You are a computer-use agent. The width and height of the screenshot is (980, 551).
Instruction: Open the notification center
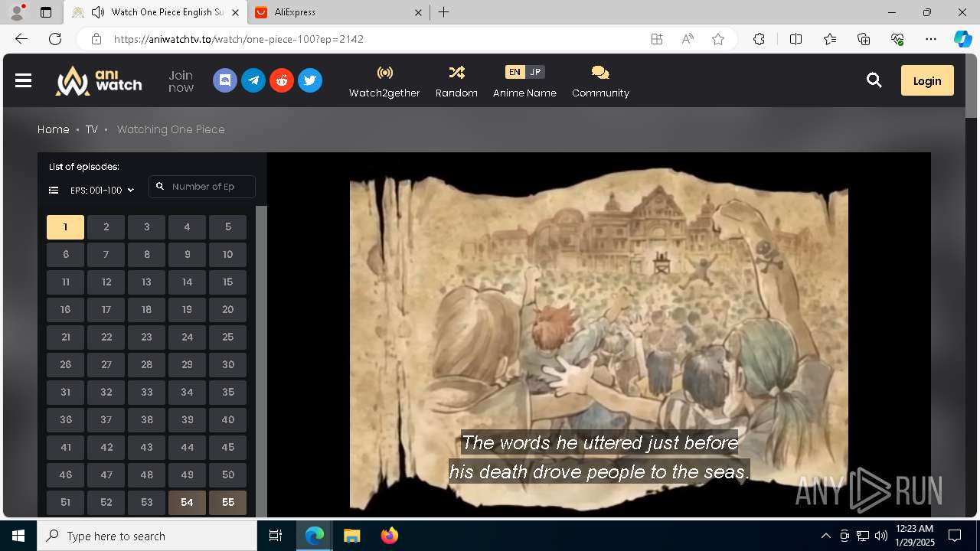point(955,536)
